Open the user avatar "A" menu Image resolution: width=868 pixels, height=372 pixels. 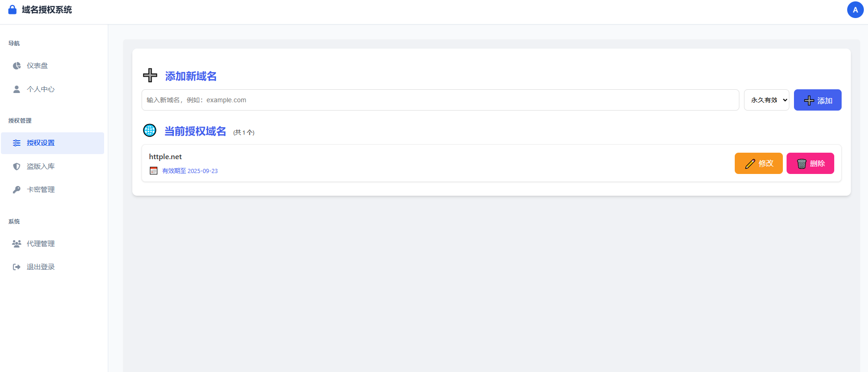coord(855,10)
